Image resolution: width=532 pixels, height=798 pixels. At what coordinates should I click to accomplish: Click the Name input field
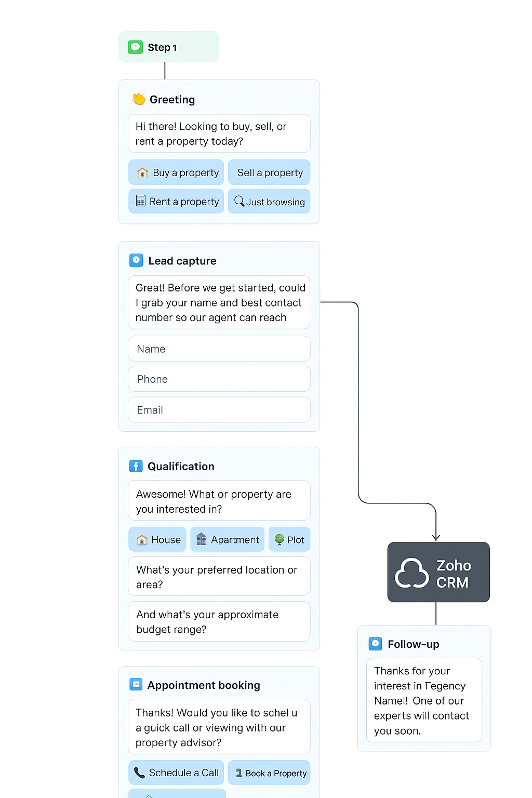[x=219, y=349]
